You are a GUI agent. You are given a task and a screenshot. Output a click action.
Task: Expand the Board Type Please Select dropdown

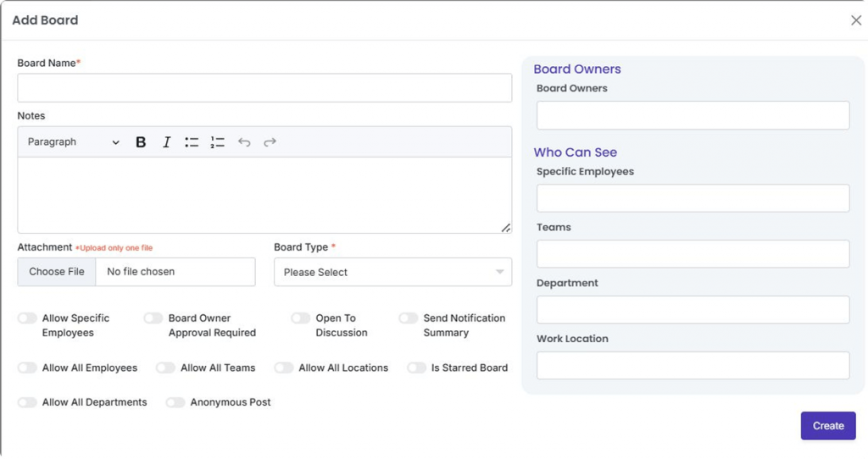coord(392,272)
